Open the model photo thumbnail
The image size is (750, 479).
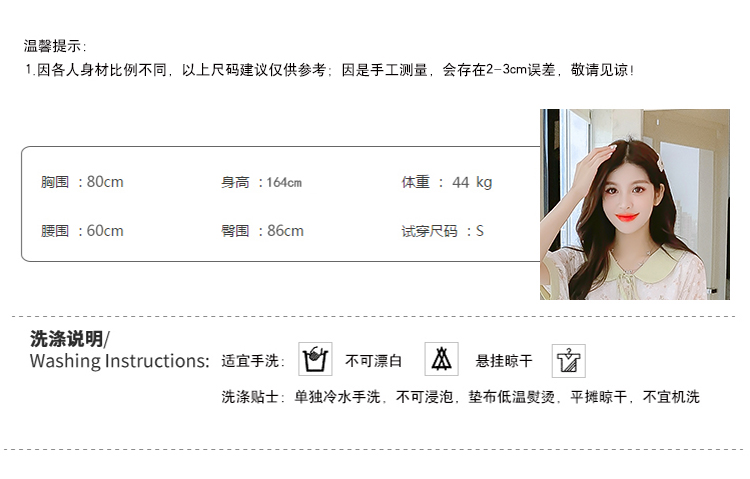click(x=635, y=204)
